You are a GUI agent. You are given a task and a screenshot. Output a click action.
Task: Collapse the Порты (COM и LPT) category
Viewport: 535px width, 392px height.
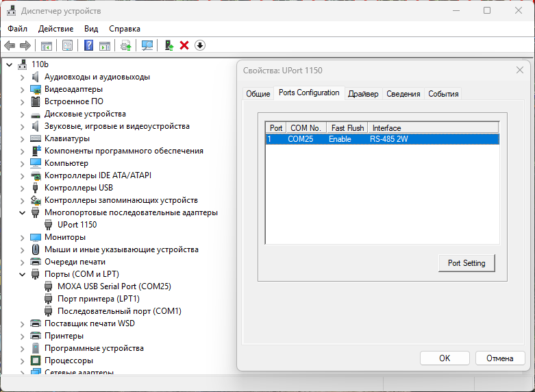pyautogui.click(x=22, y=274)
